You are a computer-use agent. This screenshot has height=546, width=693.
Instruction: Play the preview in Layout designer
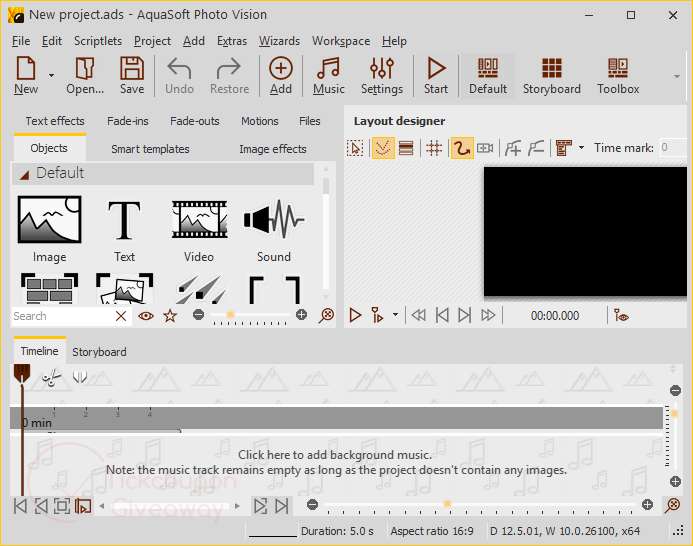(355, 315)
